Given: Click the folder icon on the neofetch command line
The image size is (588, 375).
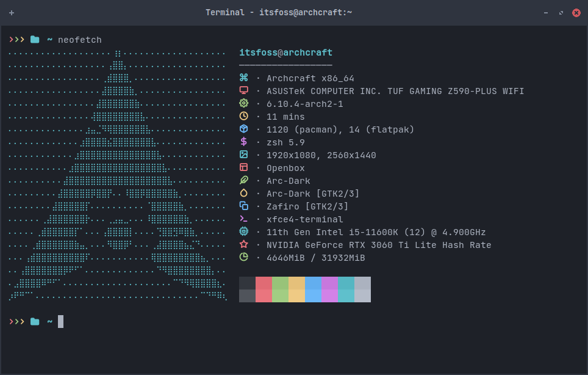Looking at the screenshot, I should (35, 40).
